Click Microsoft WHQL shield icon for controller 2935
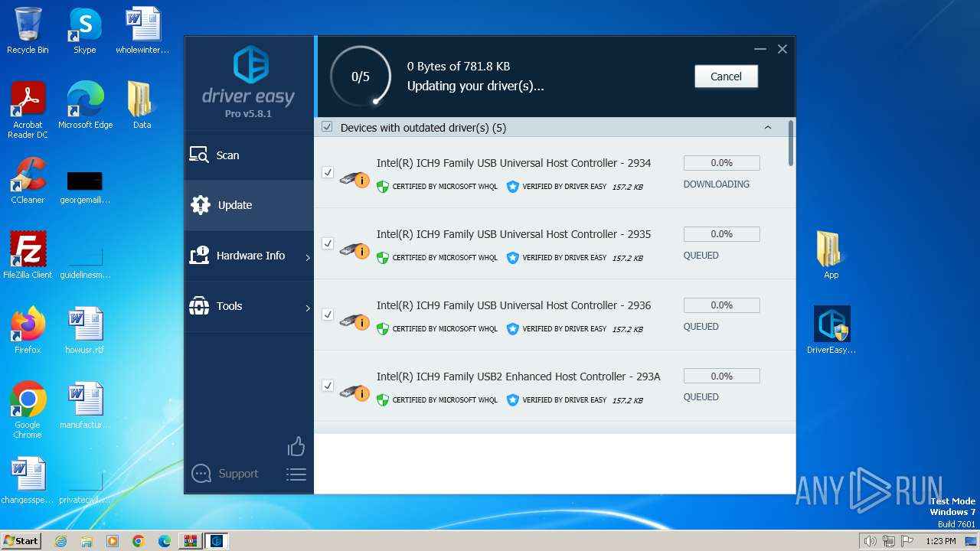 click(383, 258)
